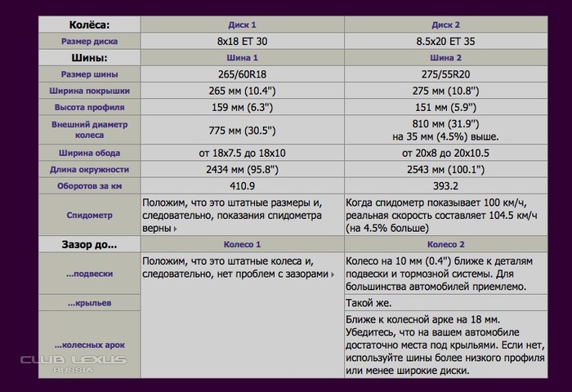
Task: Click the 'Размер диска' row label
Action: click(89, 41)
